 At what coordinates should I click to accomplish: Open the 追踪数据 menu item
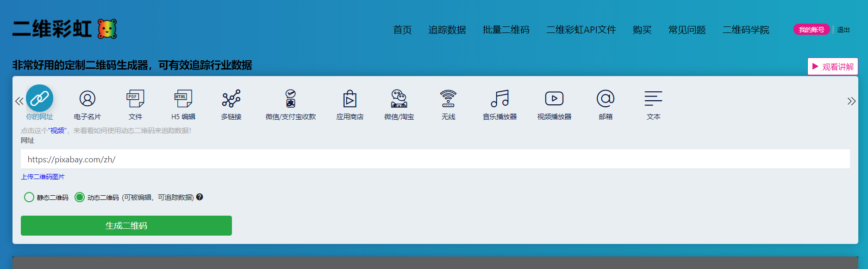447,30
